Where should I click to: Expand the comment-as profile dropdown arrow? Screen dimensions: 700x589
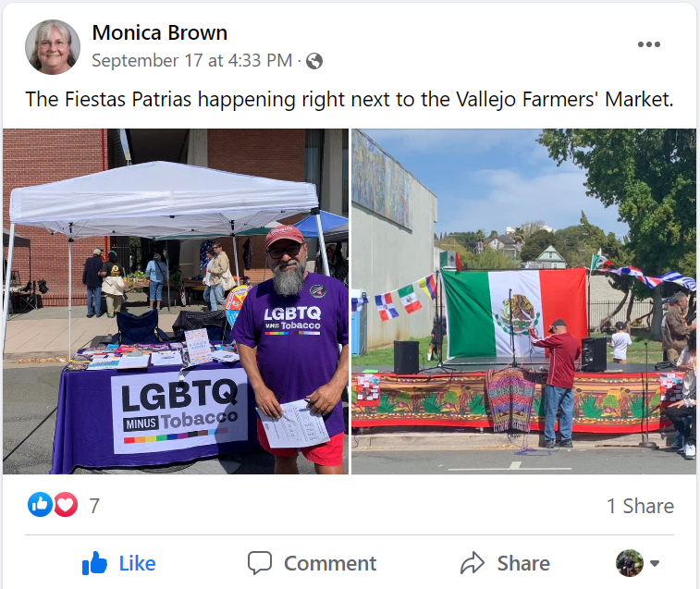pos(655,563)
